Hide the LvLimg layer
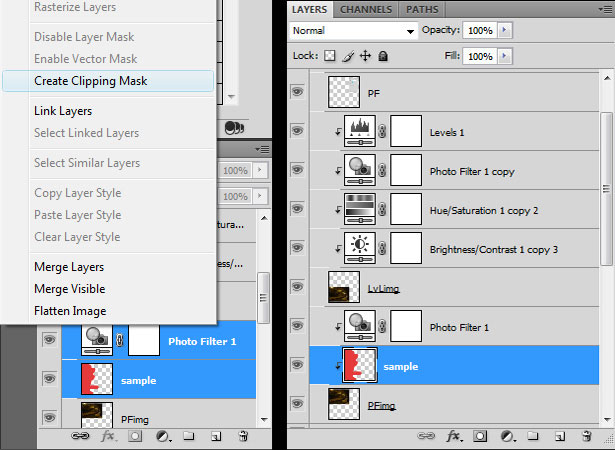 pos(297,286)
